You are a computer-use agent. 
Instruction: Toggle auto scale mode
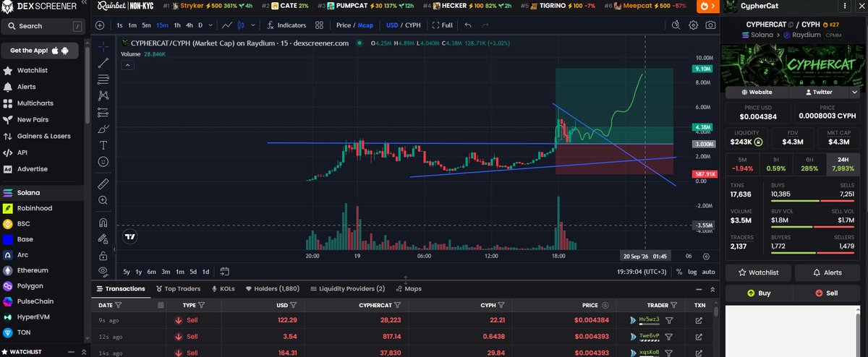709,272
